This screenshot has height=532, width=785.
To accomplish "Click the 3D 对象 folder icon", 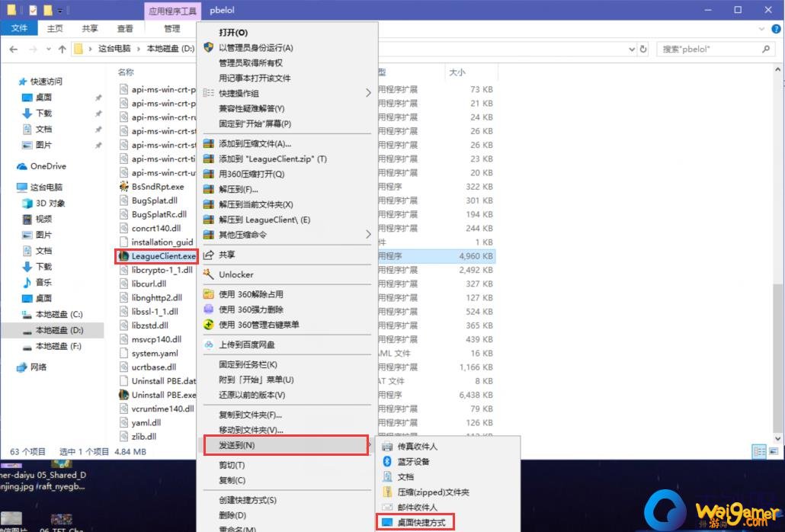I will click(x=27, y=204).
